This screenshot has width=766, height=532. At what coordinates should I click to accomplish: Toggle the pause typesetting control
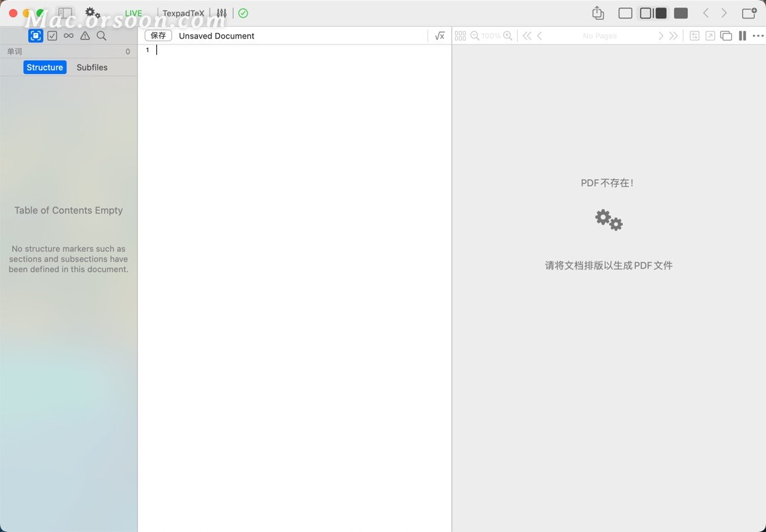point(742,35)
